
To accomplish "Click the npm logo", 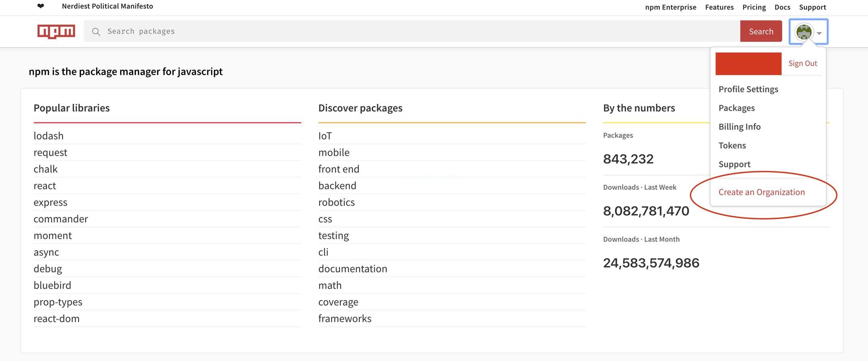I will [56, 31].
